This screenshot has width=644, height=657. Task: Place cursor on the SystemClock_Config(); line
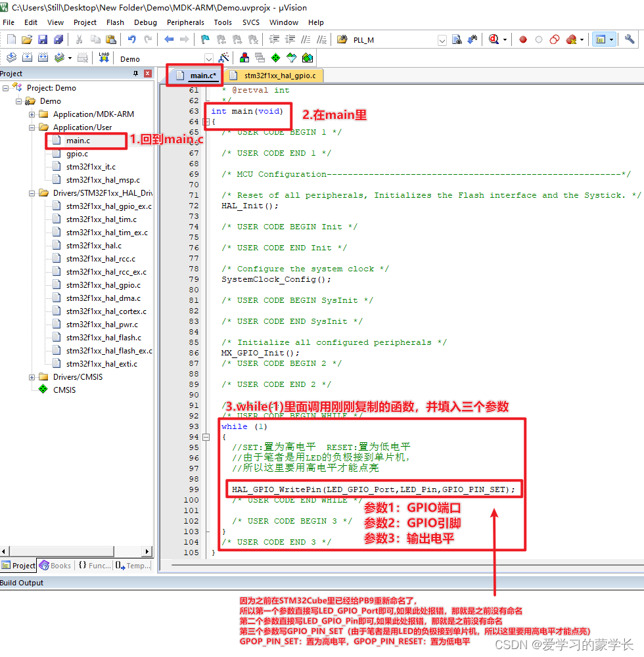coord(276,279)
